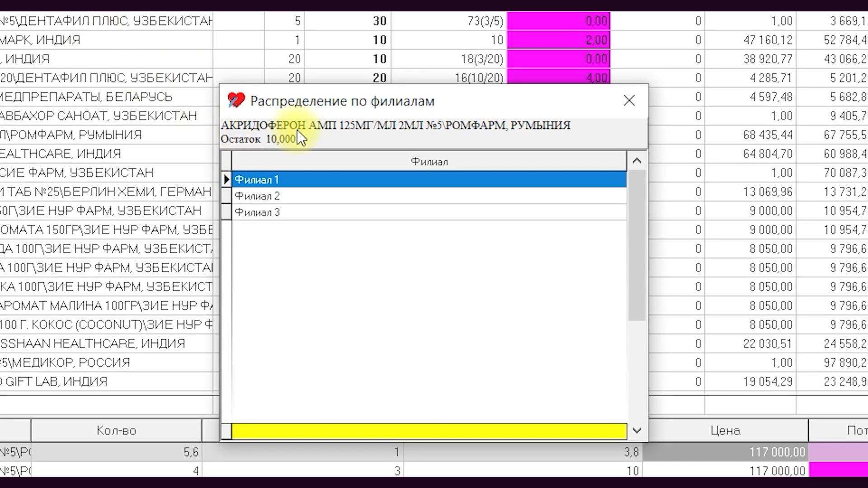Click price cell 13 069,96

(x=750, y=192)
